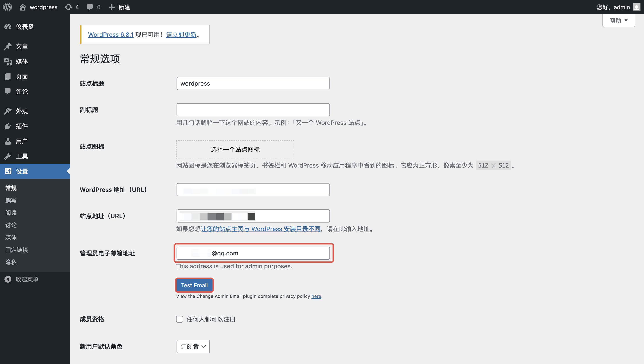Open the updates icon showing 4
644x364 pixels.
point(68,7)
